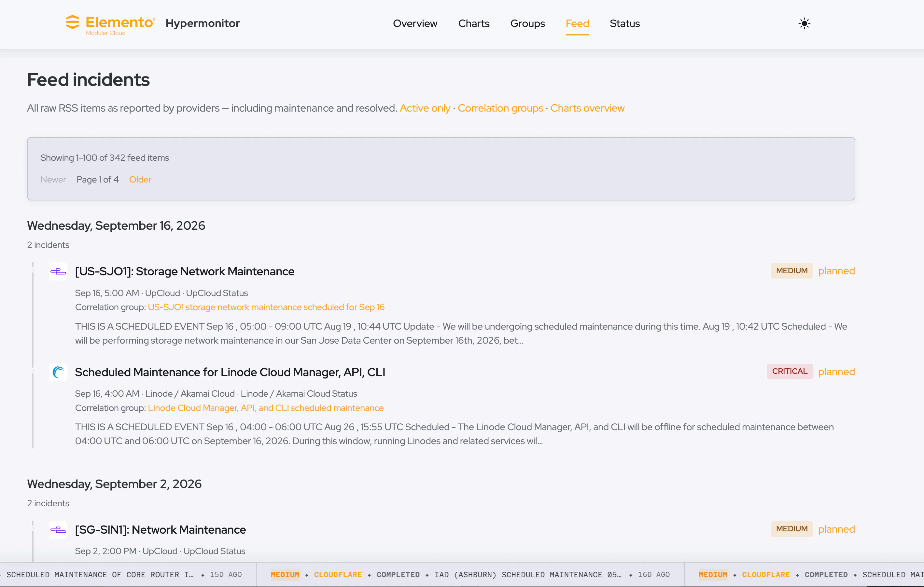Click the Elemento logo icon
This screenshot has height=587, width=924.
click(73, 22)
